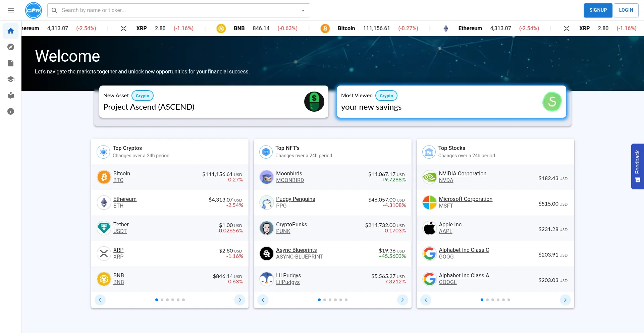
Task: Click the Lil Pudgys collection link
Action: pyautogui.click(x=288, y=275)
